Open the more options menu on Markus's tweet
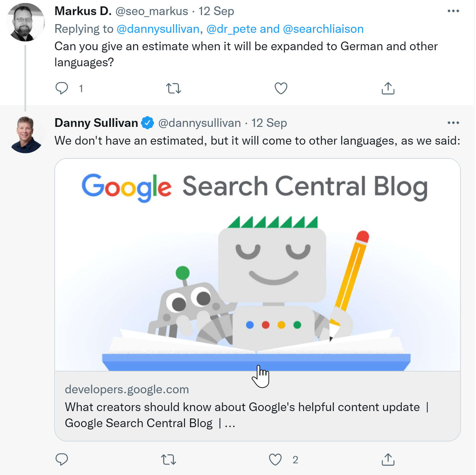This screenshot has width=476, height=475. 454,11
